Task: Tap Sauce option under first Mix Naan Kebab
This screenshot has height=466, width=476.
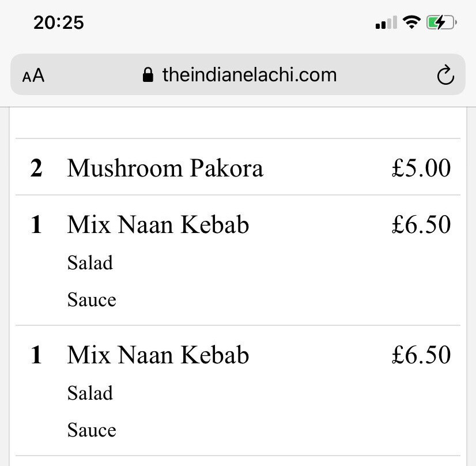Action: click(x=92, y=300)
